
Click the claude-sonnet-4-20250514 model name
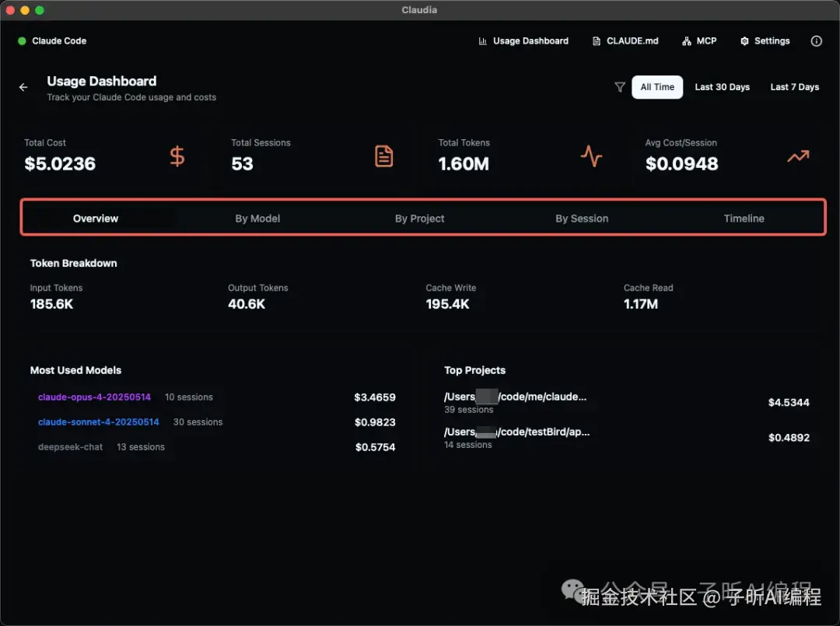pyautogui.click(x=99, y=422)
